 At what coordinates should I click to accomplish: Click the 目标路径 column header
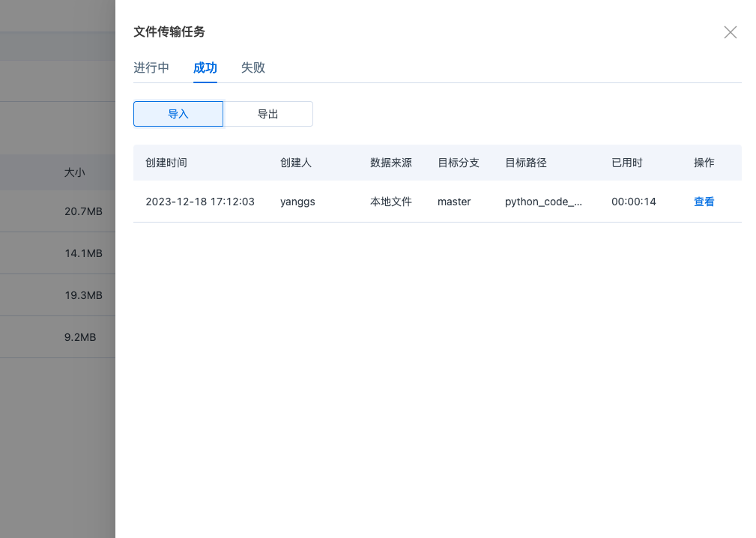525,163
